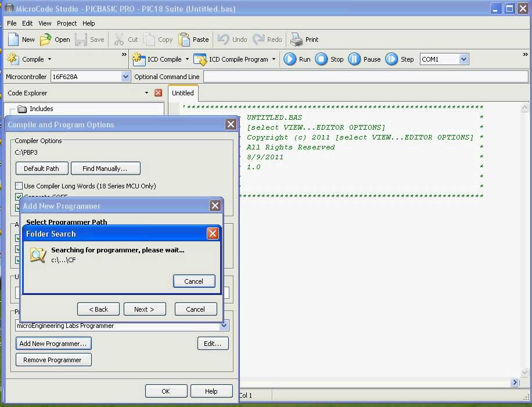Click the Paste clipboard icon
532x407 pixels.
(184, 40)
